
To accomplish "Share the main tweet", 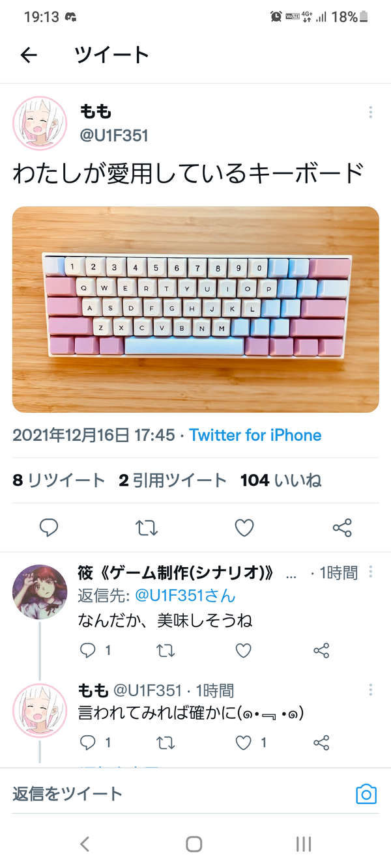I will [342, 527].
